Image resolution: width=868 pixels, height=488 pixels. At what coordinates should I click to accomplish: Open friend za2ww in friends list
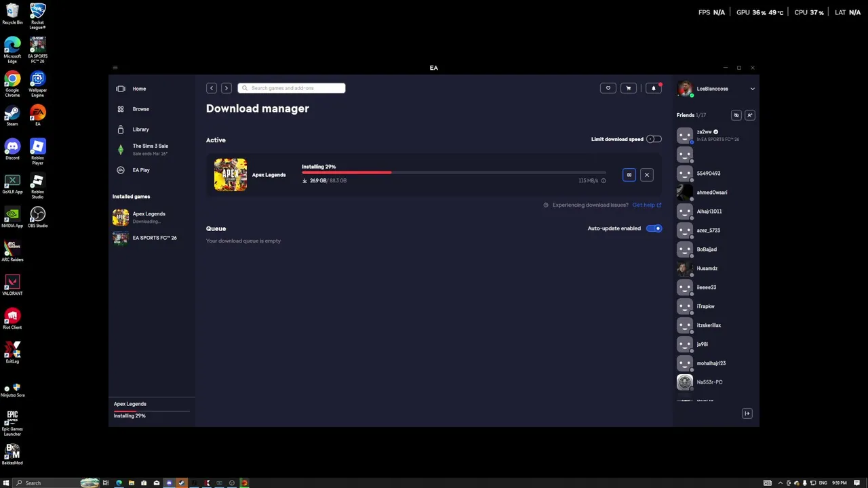(716, 136)
